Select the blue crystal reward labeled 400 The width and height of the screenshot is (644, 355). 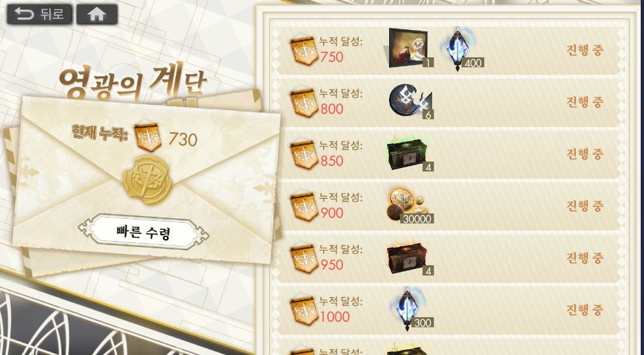coord(460,49)
